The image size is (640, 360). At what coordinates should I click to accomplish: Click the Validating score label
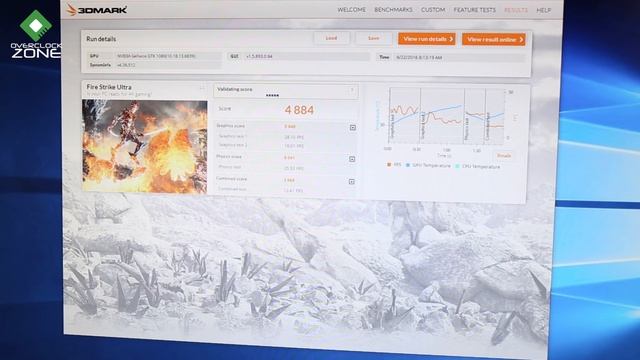(x=235, y=89)
